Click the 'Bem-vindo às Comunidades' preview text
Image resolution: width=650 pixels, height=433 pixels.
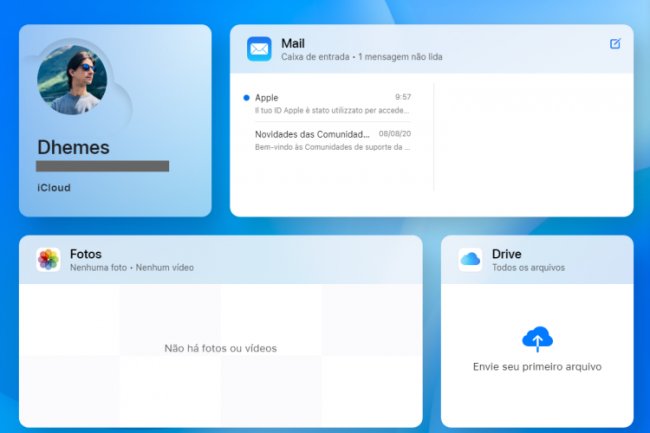tap(332, 146)
